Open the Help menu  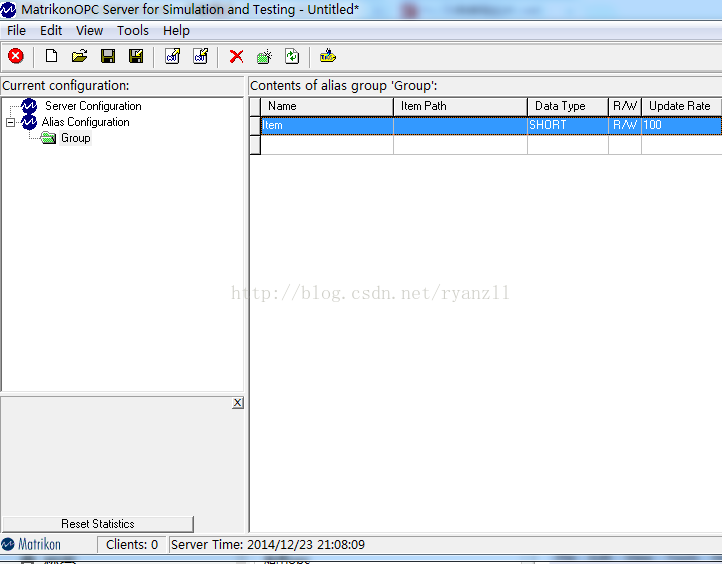(176, 30)
